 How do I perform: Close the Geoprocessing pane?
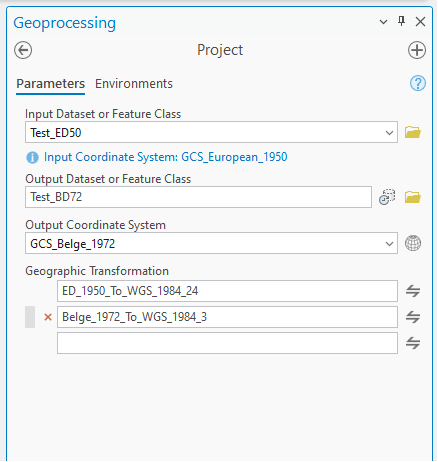pyautogui.click(x=420, y=22)
